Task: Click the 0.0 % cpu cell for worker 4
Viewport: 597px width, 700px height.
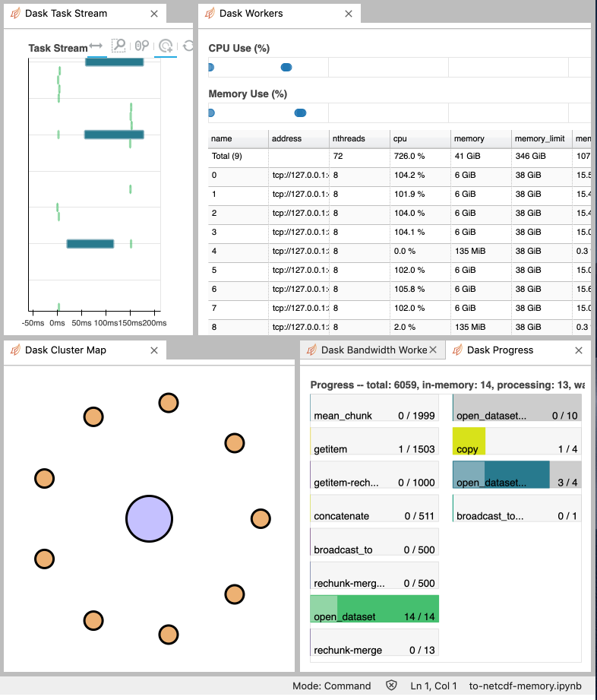Action: pyautogui.click(x=420, y=252)
